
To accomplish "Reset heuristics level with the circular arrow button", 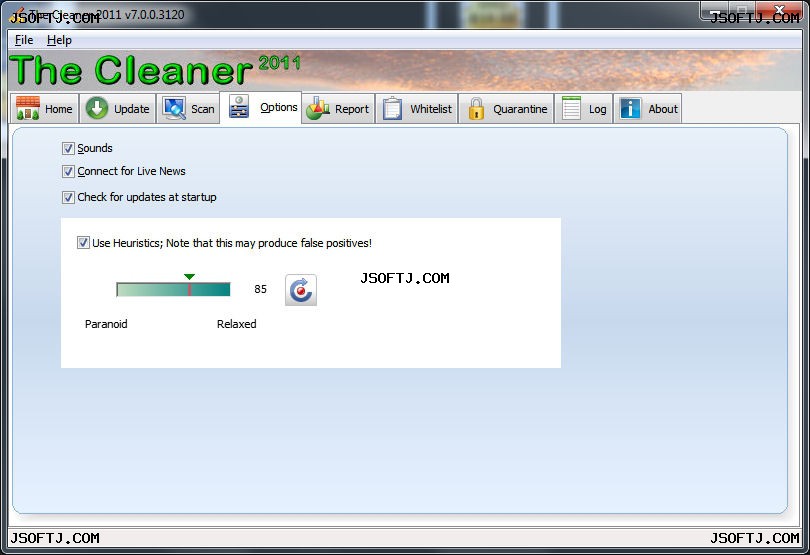I will 301,290.
